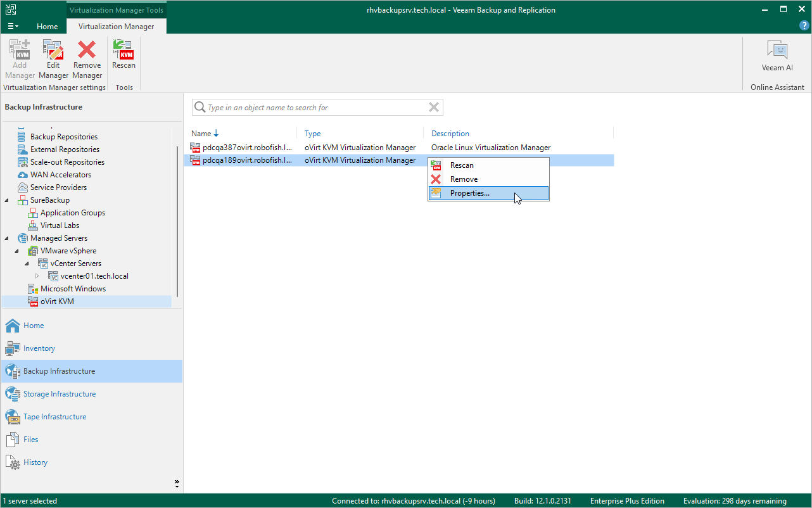Click the Build 12.1.0.2131 status text
Screen dimensions: 812x508
[x=542, y=501]
